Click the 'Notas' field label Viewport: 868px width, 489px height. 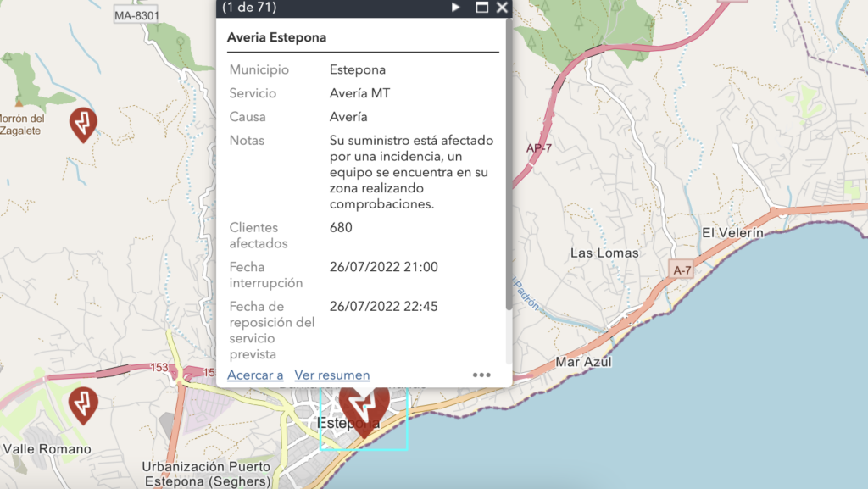(247, 141)
